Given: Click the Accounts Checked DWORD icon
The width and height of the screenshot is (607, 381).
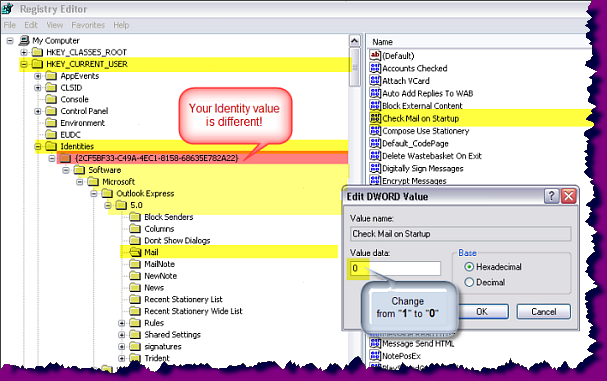Looking at the screenshot, I should 375,68.
